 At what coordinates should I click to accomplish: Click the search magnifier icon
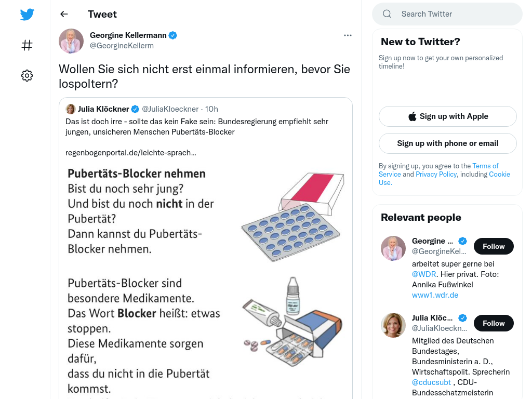pos(387,14)
